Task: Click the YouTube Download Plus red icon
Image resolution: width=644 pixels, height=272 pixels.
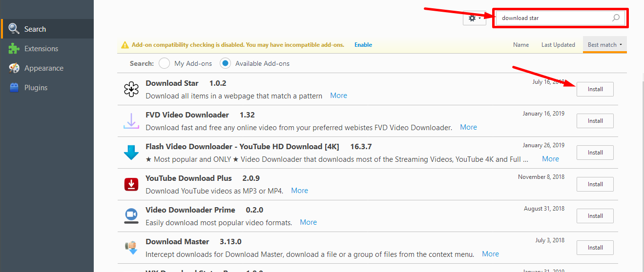Action: (x=131, y=184)
